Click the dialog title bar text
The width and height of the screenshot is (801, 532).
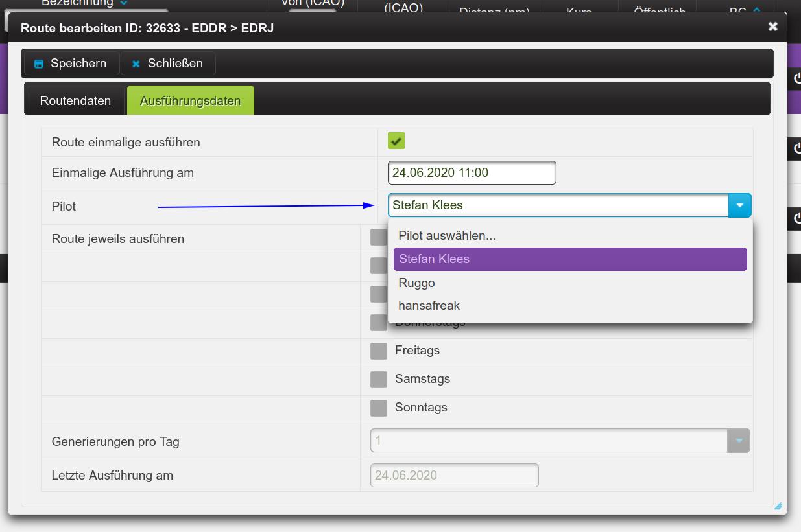(x=147, y=29)
